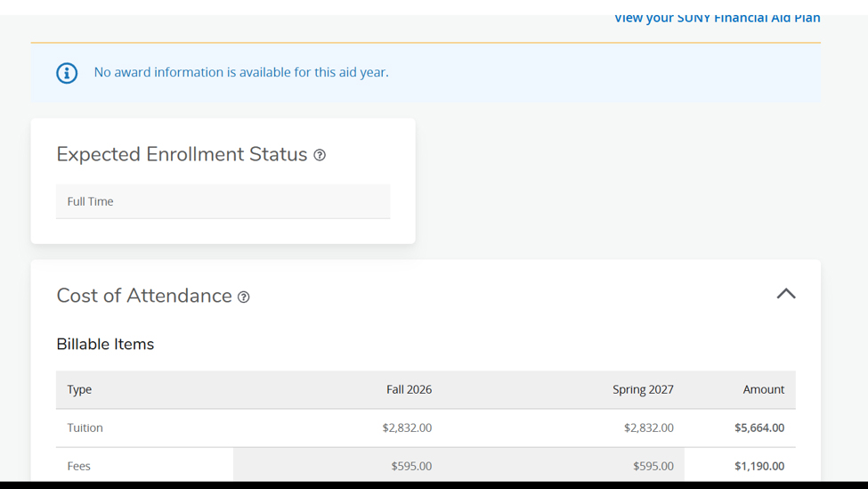Open help icon beside Expected Enrollment Status

click(320, 155)
